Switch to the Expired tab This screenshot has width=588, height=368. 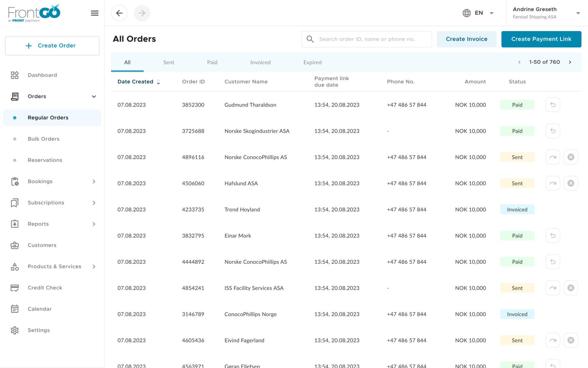(312, 62)
